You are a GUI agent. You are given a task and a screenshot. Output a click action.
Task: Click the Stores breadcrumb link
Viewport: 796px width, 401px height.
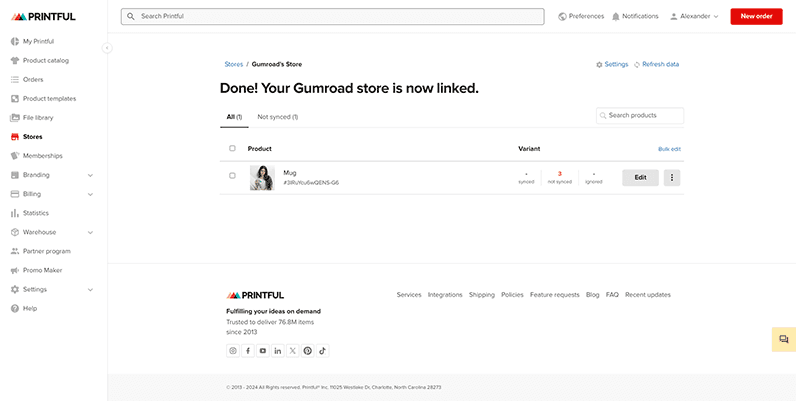tap(234, 64)
